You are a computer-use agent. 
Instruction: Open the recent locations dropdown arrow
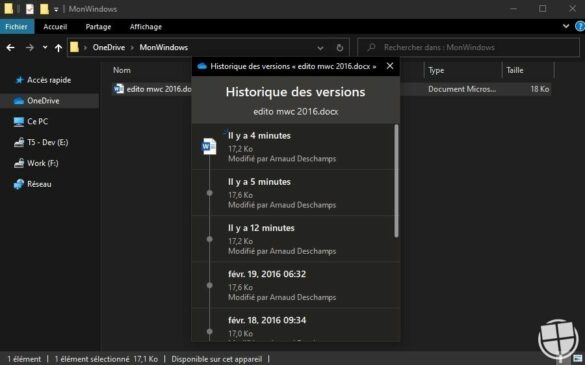coord(45,47)
